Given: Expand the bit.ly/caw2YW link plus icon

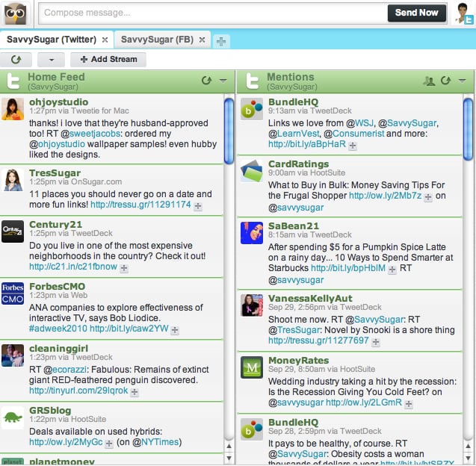Looking at the screenshot, I should coord(175,330).
